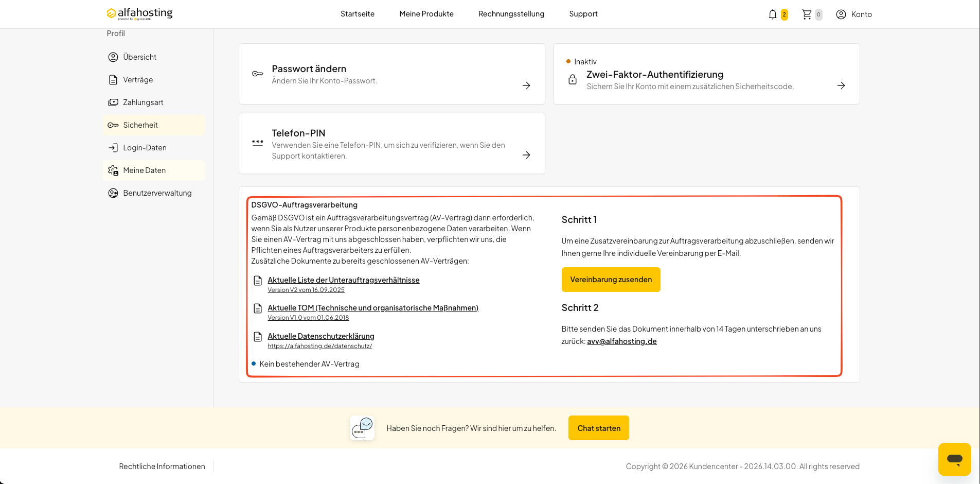Click DSGVO-Auftragsverarbeitung heading
The height and width of the screenshot is (484, 980).
pyautogui.click(x=304, y=205)
